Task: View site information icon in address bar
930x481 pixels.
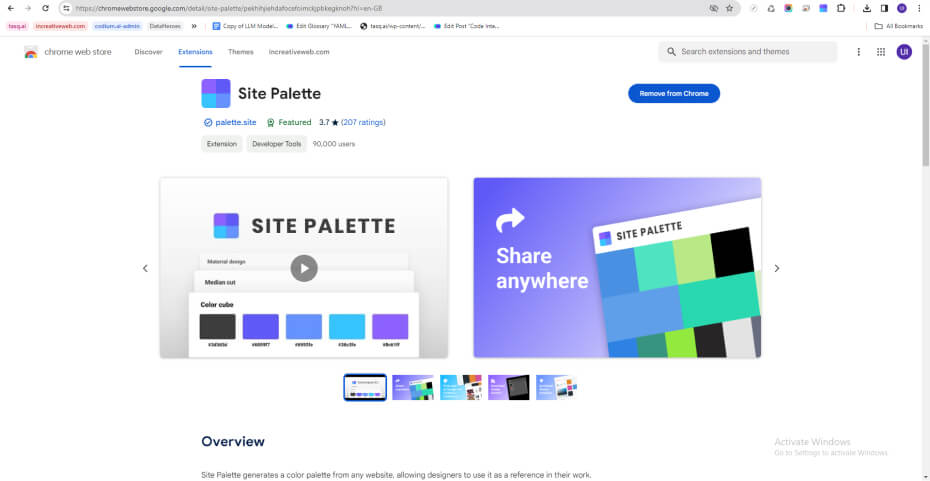Action: point(66,8)
